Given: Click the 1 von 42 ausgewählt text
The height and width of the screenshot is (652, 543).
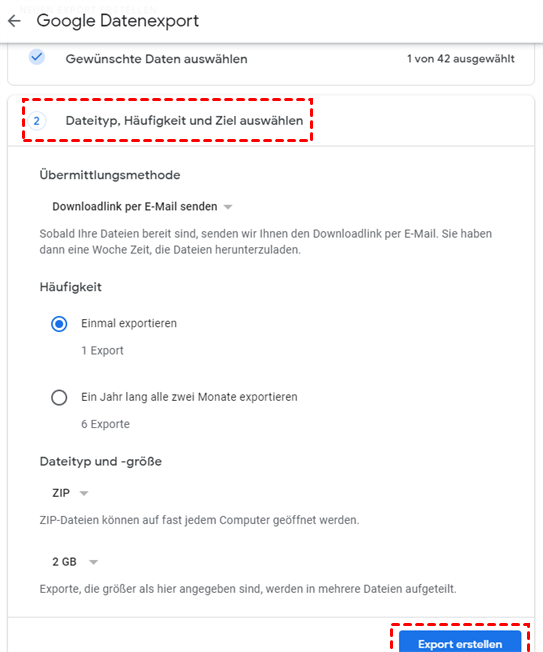Looking at the screenshot, I should point(461,59).
